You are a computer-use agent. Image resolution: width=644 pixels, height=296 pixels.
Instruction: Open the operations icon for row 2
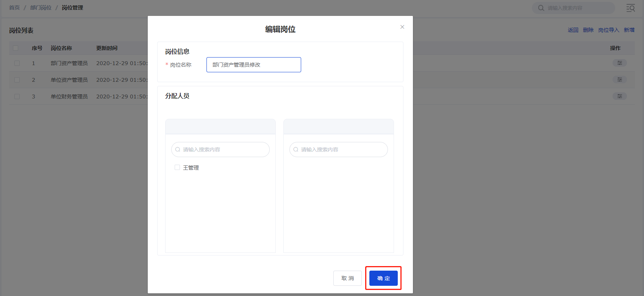click(x=619, y=79)
